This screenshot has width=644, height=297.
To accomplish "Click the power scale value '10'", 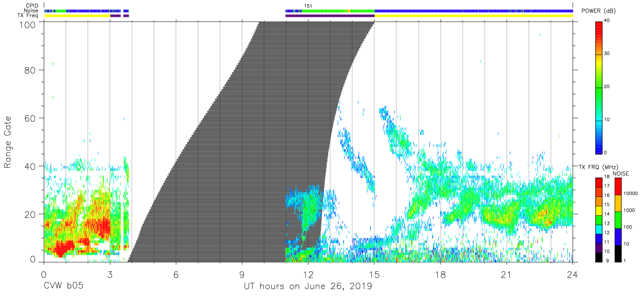I will (607, 119).
